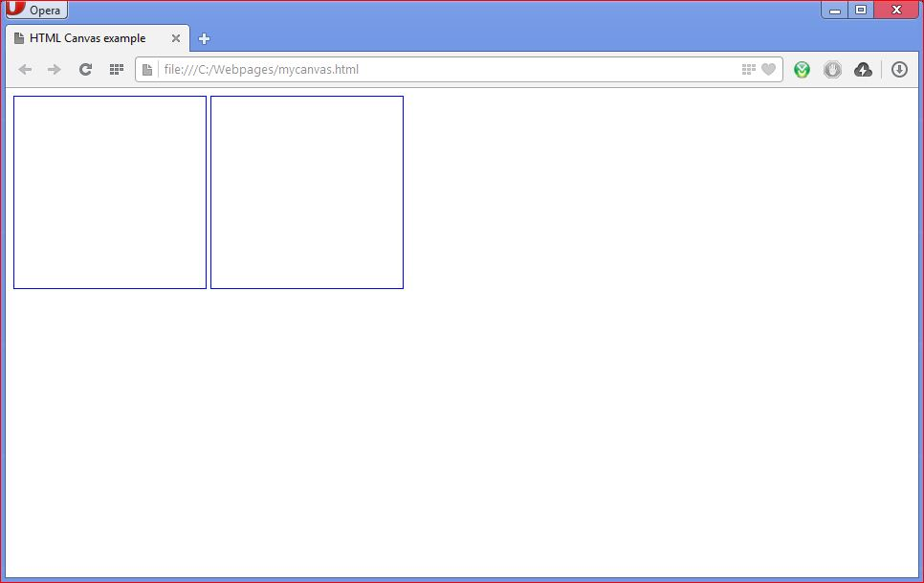
Task: Toggle the grid icon next to the heart
Action: click(747, 69)
